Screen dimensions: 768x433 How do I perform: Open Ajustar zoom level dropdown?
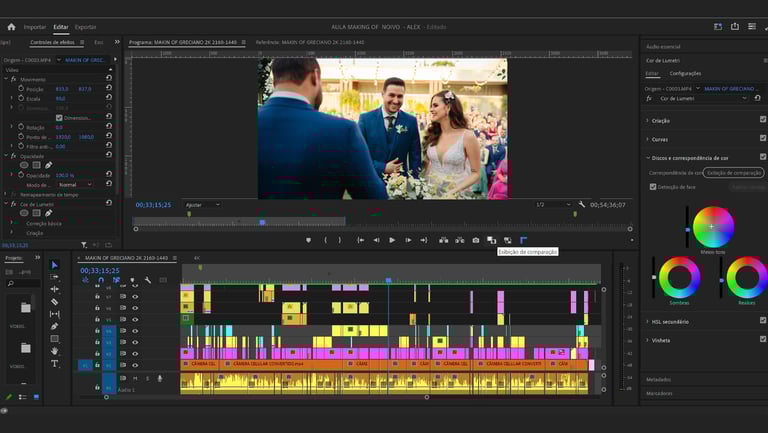(x=202, y=205)
